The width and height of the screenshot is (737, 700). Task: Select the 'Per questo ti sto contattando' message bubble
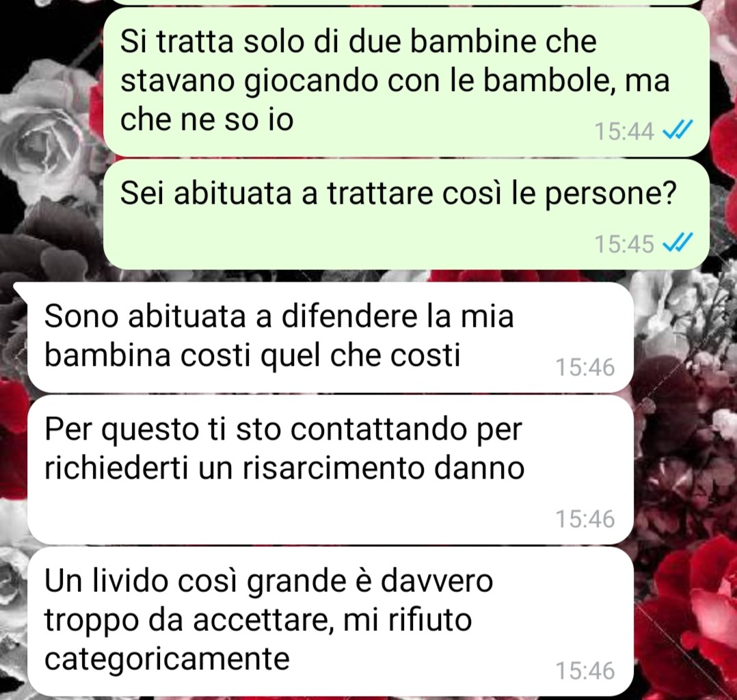pos(330,469)
